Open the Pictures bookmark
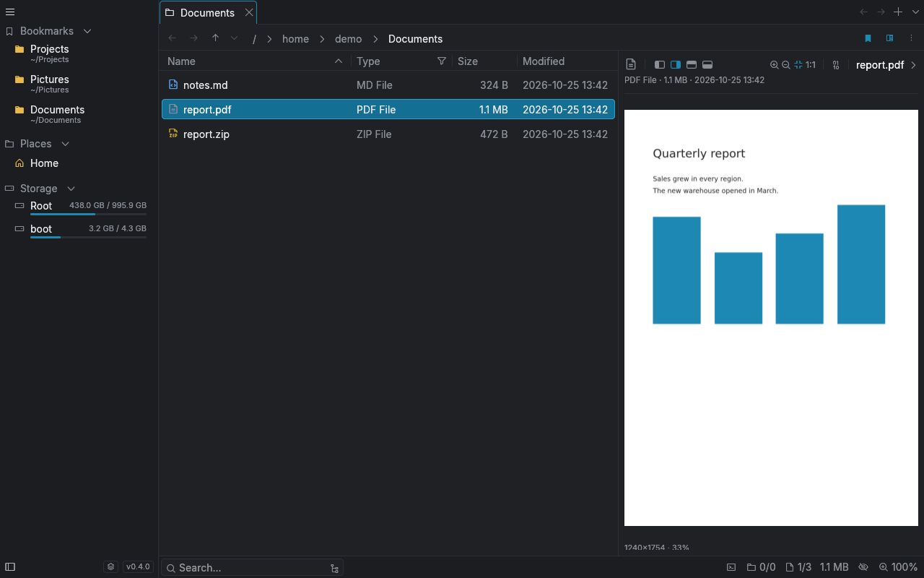The image size is (924, 578). [79, 84]
